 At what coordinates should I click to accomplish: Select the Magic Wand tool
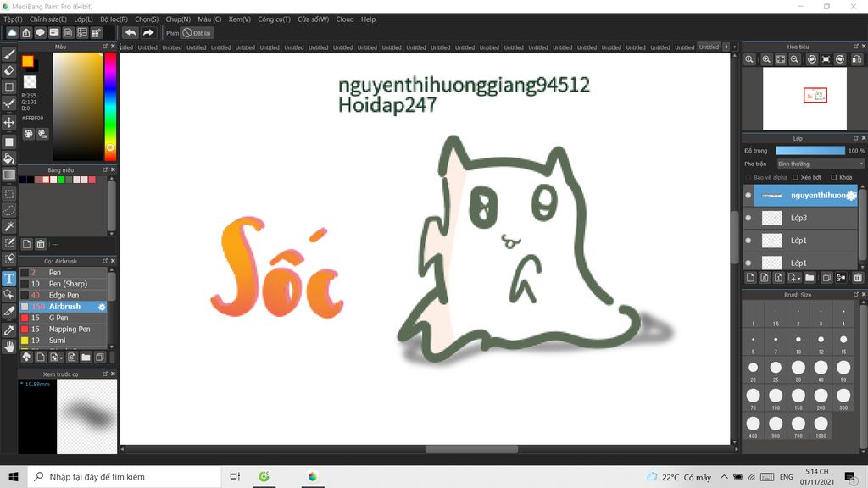click(9, 226)
